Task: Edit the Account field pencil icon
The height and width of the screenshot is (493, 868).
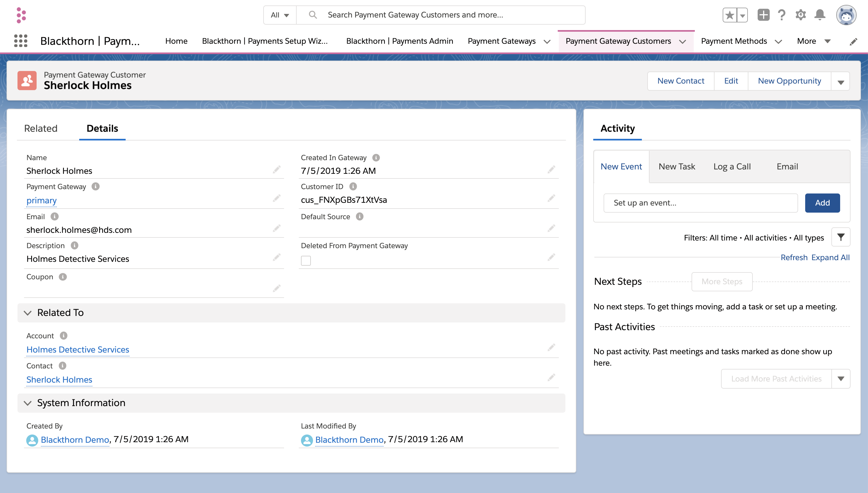Action: (x=551, y=347)
